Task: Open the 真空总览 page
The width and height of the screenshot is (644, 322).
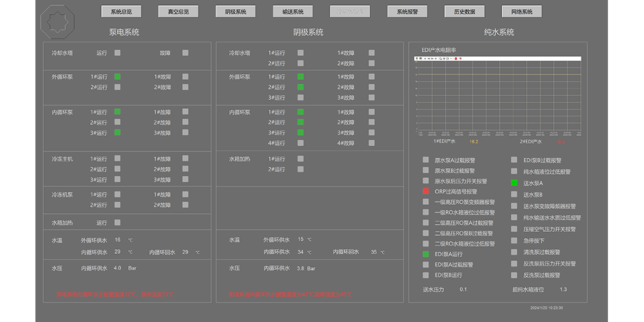Action: coord(178,12)
